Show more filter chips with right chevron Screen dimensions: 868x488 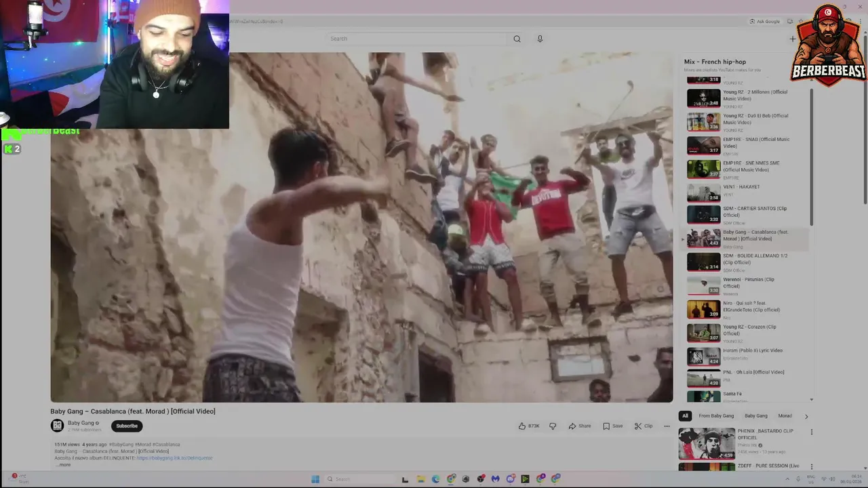[x=806, y=415]
